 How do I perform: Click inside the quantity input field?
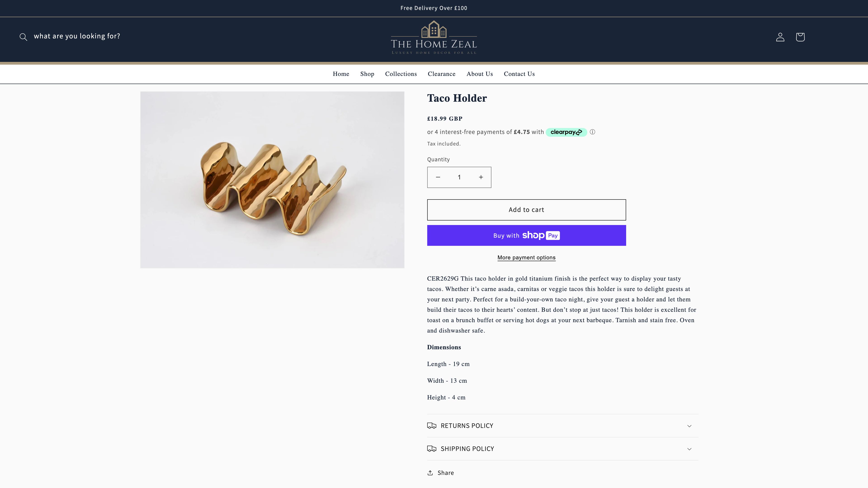coord(459,177)
